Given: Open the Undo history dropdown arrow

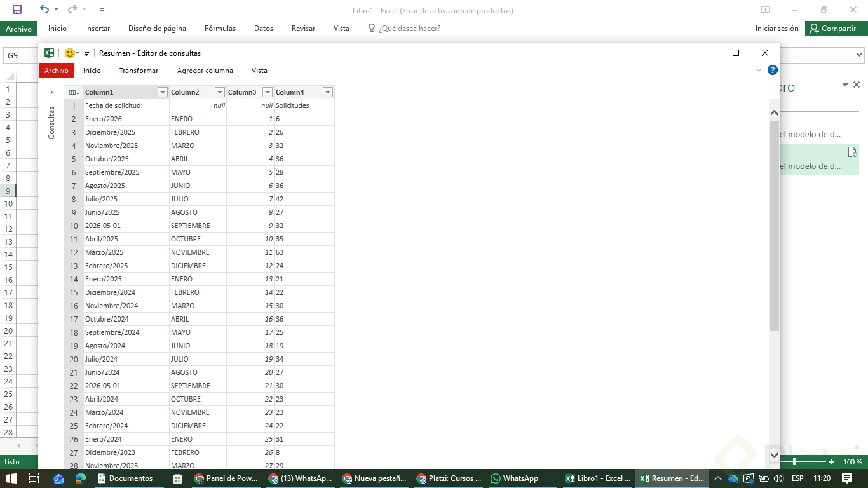Looking at the screenshot, I should 56,10.
